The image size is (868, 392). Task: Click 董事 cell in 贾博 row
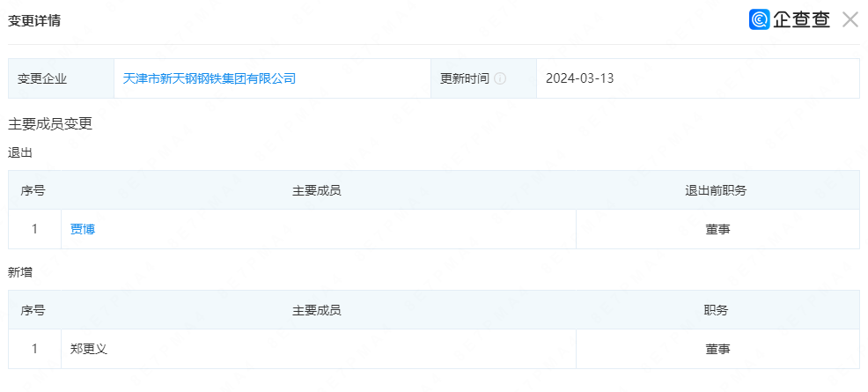(x=717, y=229)
